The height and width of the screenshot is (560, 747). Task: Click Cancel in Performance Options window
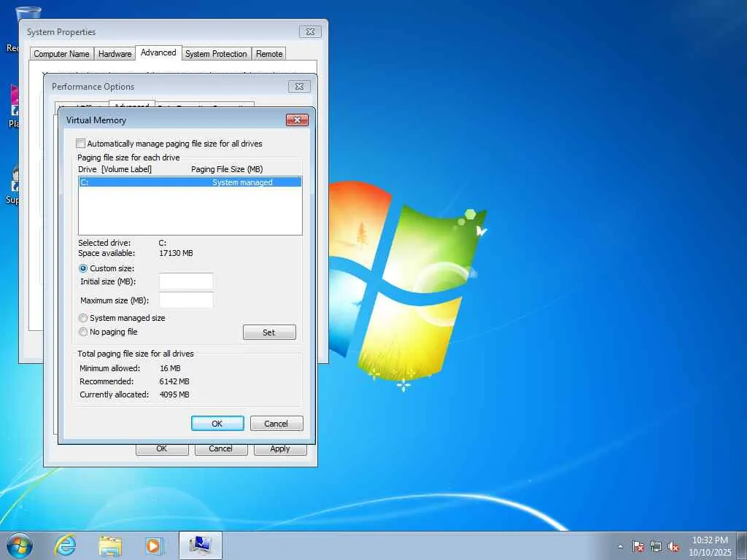pyautogui.click(x=221, y=449)
